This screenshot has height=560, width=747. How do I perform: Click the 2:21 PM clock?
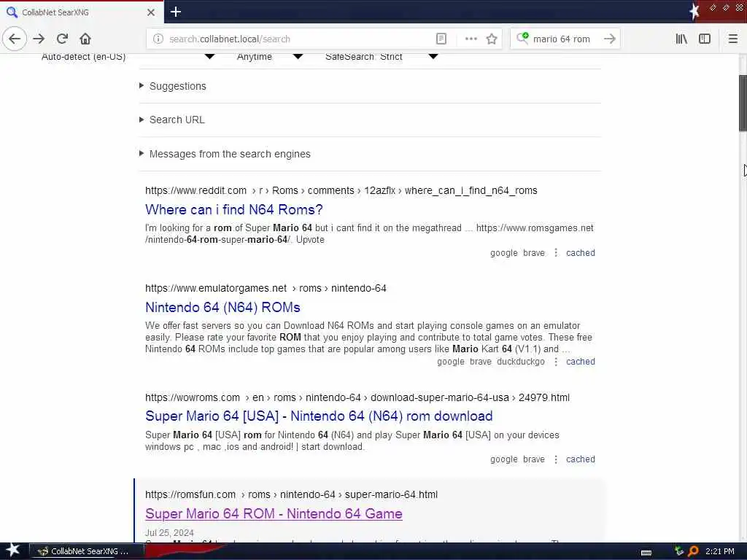pyautogui.click(x=719, y=551)
